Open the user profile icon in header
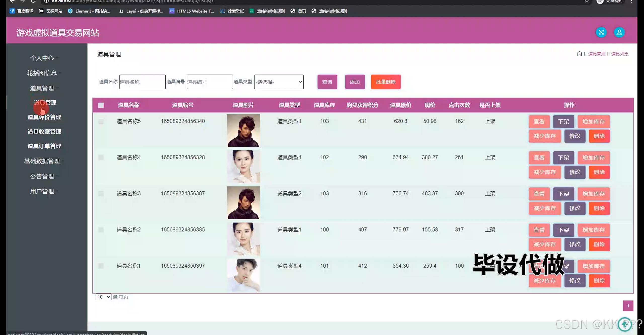 (619, 32)
